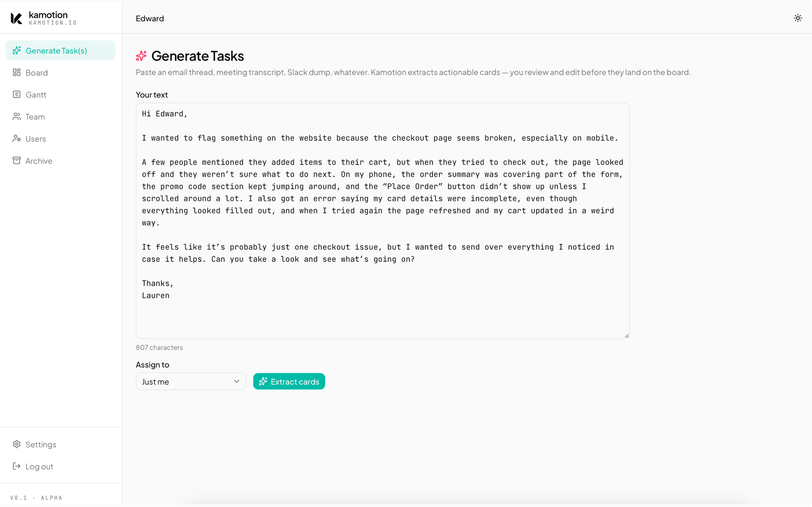Navigate to the Gantt section
812x507 pixels.
(36, 94)
